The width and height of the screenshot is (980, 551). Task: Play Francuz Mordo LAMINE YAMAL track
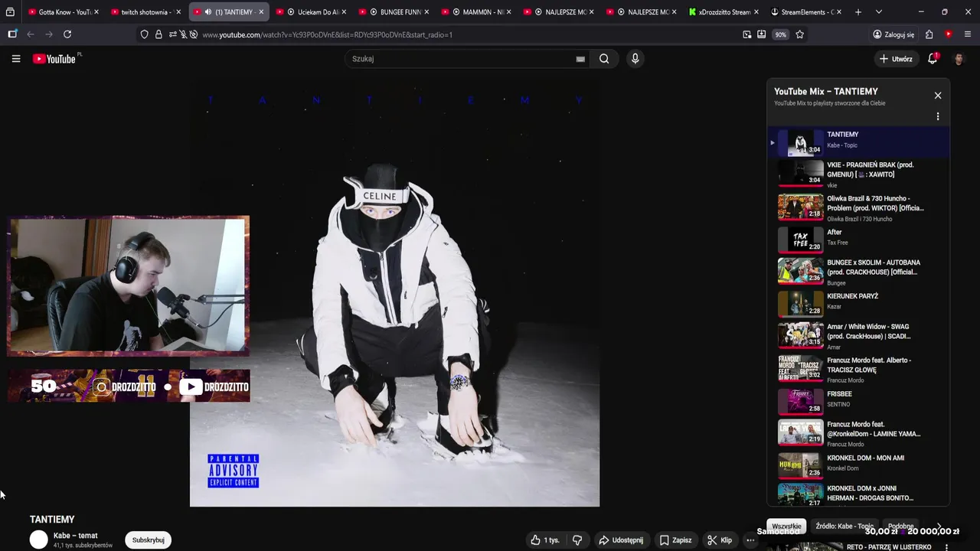[858, 434]
